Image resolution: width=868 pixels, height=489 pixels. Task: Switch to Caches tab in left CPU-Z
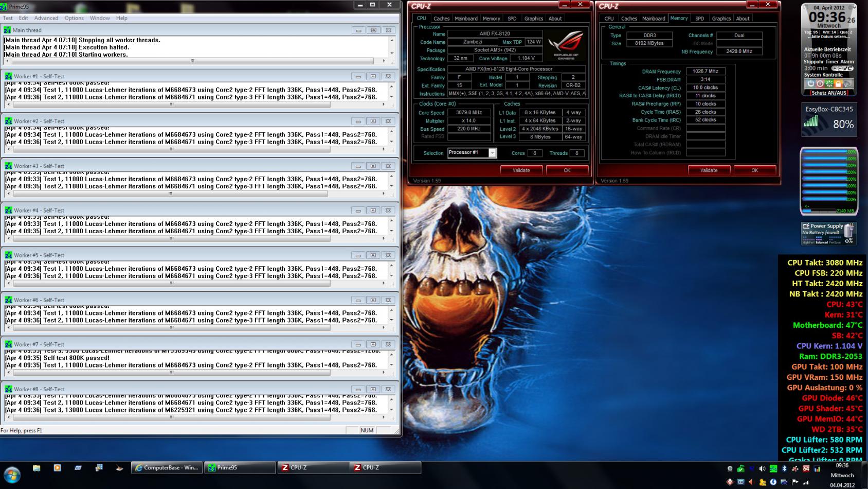pos(441,19)
